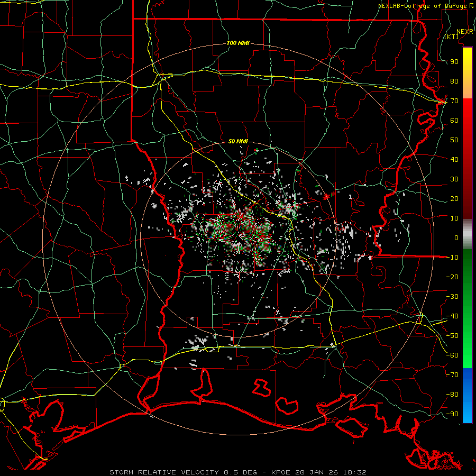476x476 pixels.
Task: Click the -80 value on velocity scale
Action: click(x=452, y=395)
